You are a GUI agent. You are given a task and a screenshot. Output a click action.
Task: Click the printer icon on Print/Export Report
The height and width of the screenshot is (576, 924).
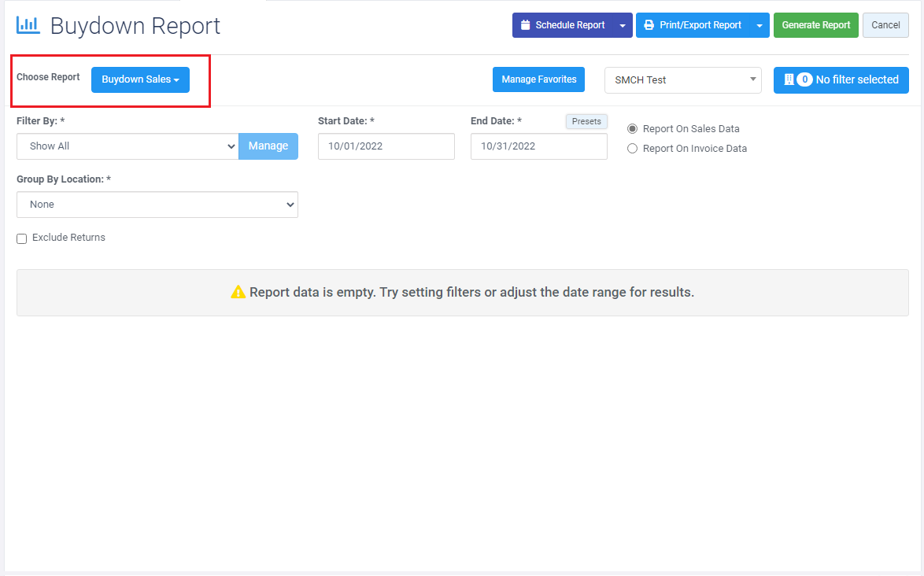[649, 25]
